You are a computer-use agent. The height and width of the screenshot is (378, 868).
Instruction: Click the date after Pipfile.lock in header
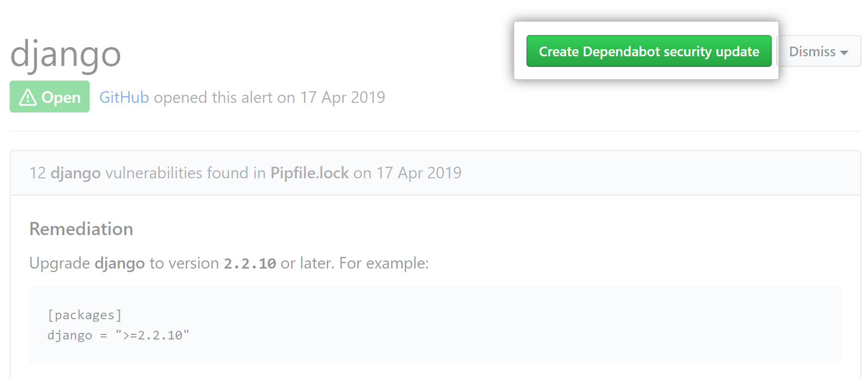419,173
